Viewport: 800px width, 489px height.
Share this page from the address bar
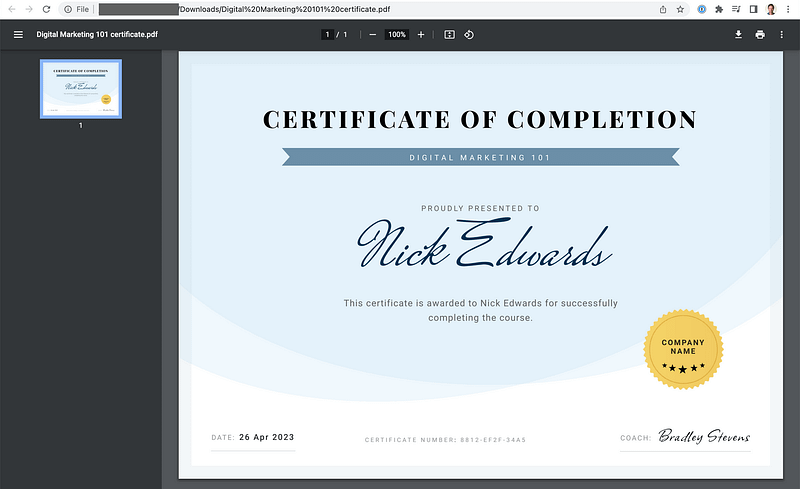pyautogui.click(x=662, y=9)
